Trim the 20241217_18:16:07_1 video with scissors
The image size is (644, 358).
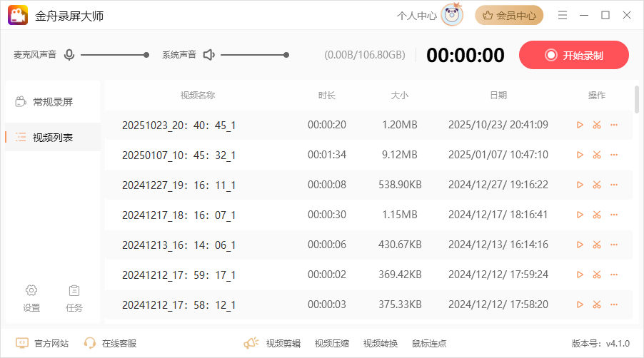(x=597, y=215)
